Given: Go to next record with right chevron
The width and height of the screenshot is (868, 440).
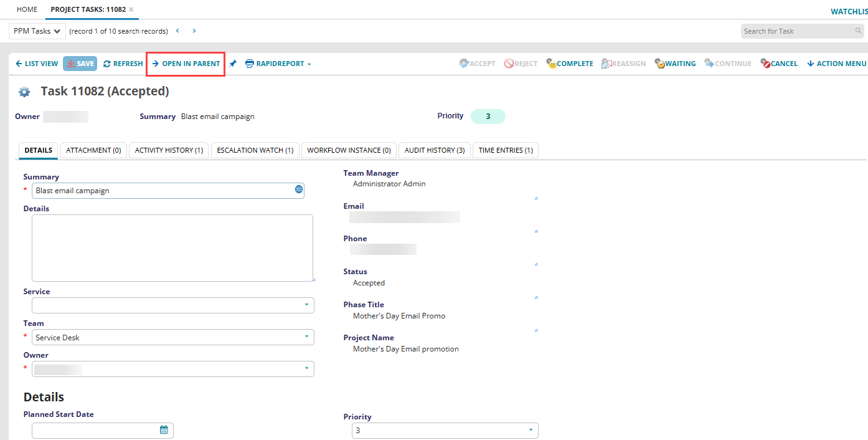Looking at the screenshot, I should coord(194,31).
